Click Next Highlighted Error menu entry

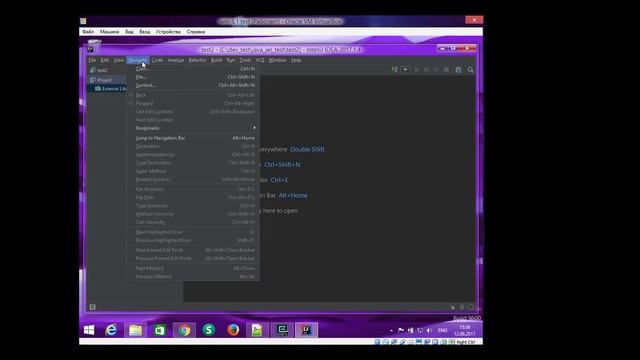(193, 232)
